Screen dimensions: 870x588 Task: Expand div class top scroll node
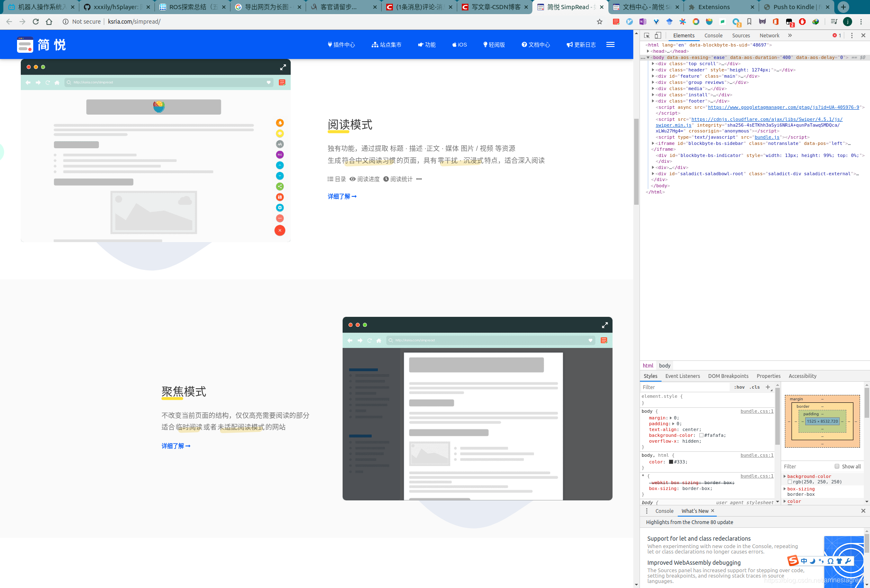pyautogui.click(x=653, y=64)
